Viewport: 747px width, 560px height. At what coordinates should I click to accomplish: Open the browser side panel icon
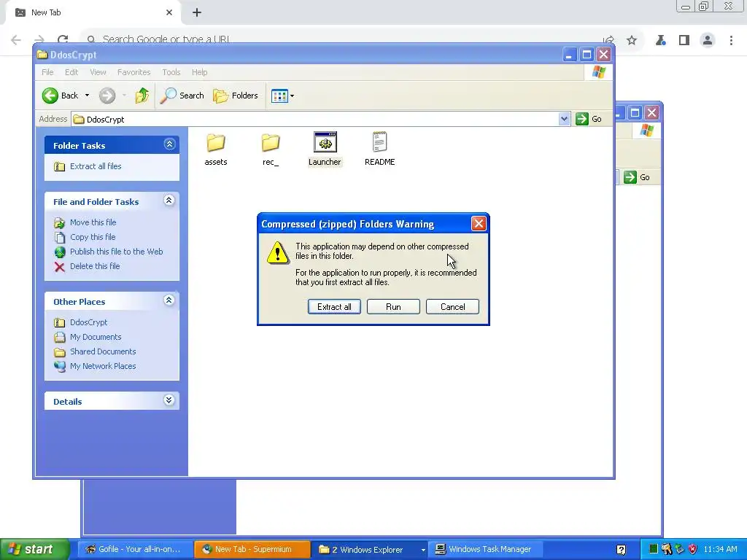pos(684,41)
